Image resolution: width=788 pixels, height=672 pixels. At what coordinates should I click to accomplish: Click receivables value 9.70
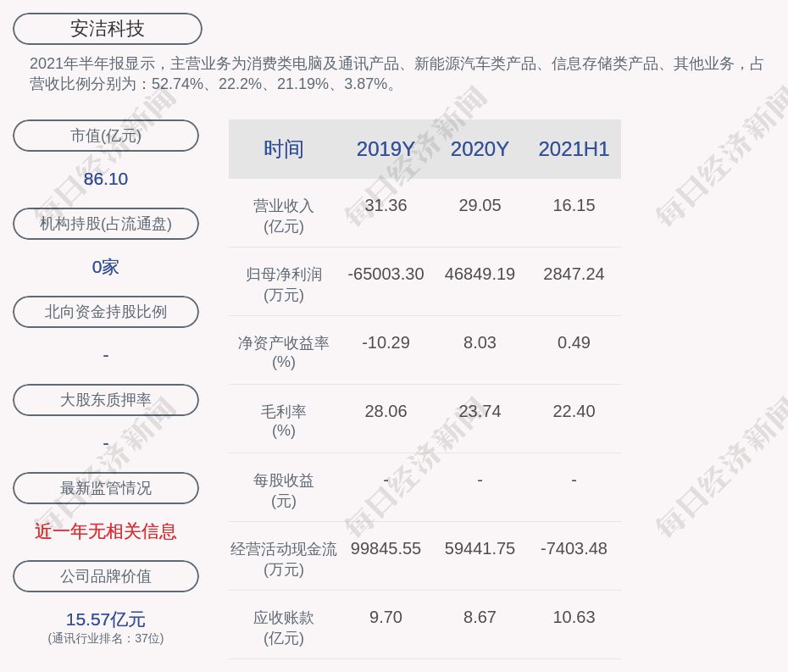click(x=386, y=617)
